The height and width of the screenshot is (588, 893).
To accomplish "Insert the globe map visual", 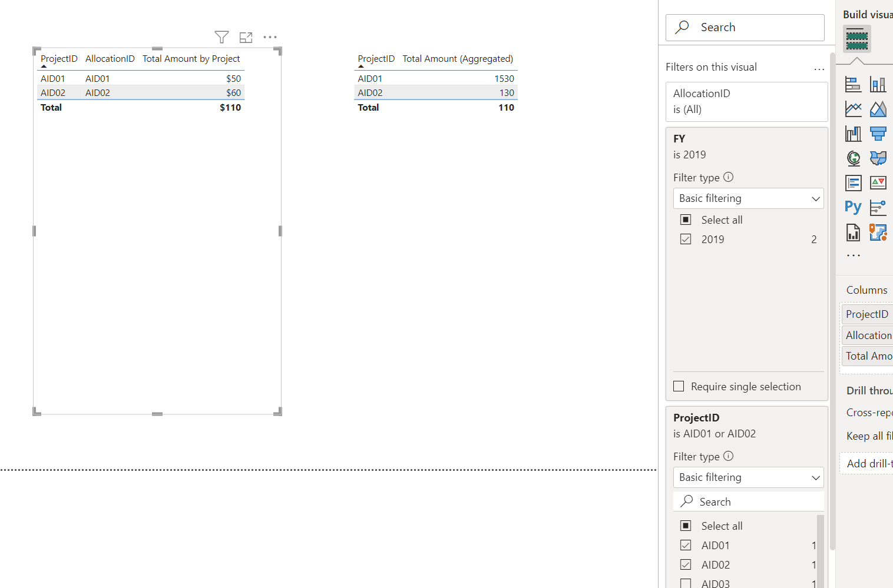I will point(853,158).
